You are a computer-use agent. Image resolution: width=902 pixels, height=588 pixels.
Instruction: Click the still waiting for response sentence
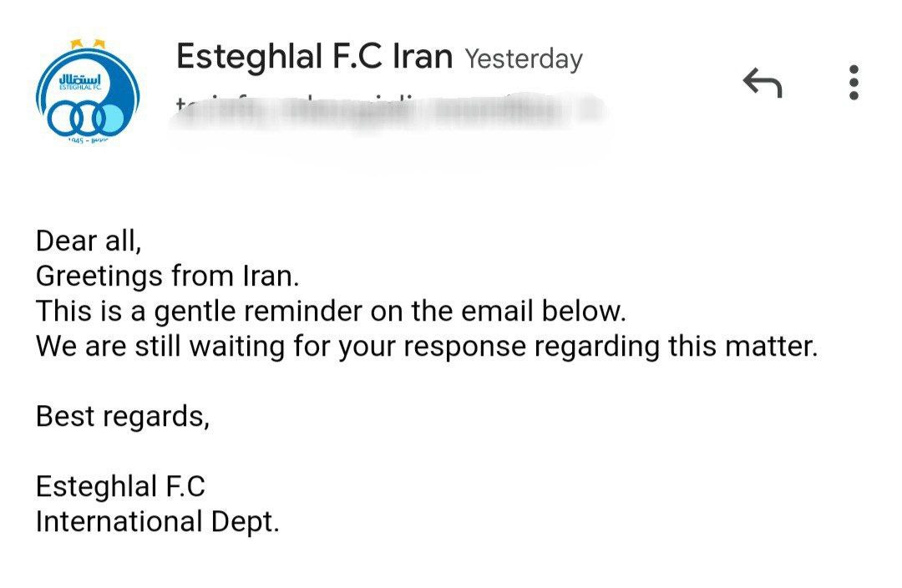pos(426,346)
